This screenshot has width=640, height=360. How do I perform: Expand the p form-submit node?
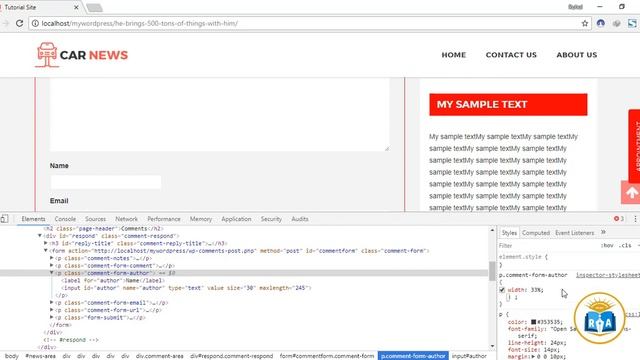pyautogui.click(x=52, y=317)
